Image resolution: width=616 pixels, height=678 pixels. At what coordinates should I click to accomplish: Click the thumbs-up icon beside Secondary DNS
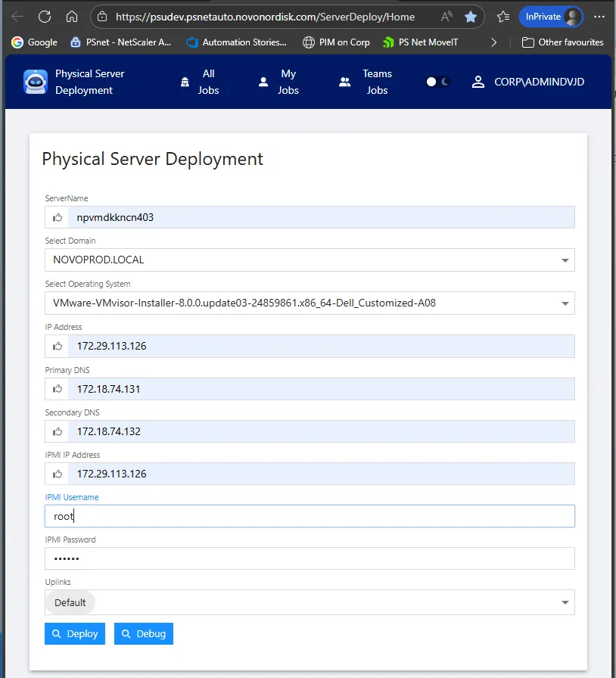tap(58, 431)
